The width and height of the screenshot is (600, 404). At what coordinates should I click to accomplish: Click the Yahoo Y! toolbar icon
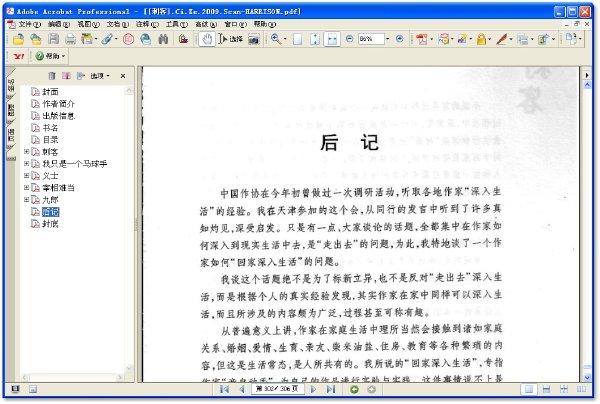(x=19, y=56)
